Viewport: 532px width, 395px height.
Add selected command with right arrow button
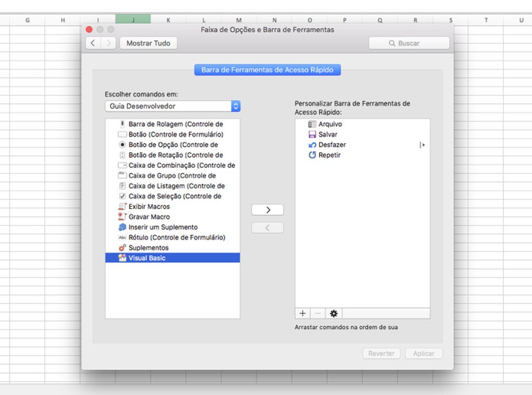[268, 210]
